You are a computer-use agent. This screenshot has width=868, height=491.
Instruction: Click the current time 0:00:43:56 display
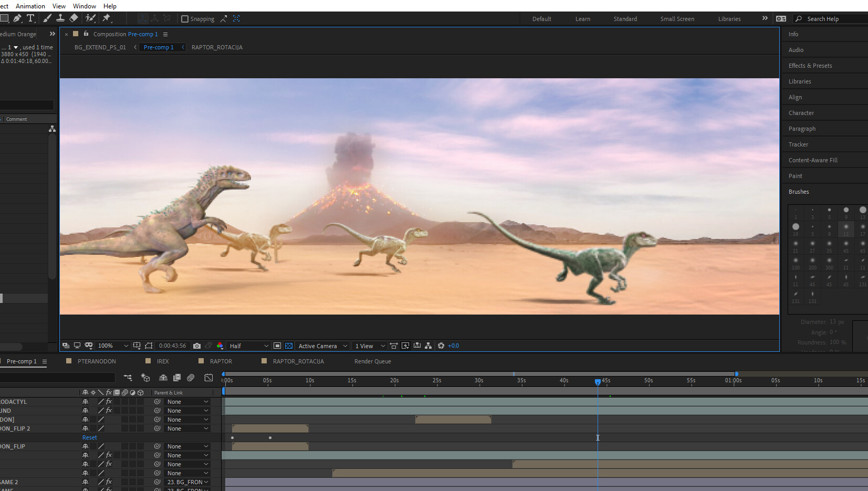(172, 346)
